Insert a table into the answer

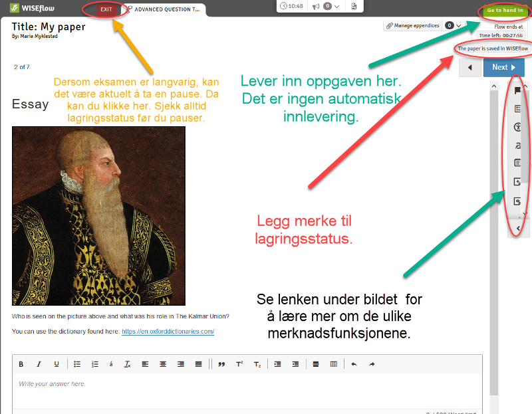334,364
